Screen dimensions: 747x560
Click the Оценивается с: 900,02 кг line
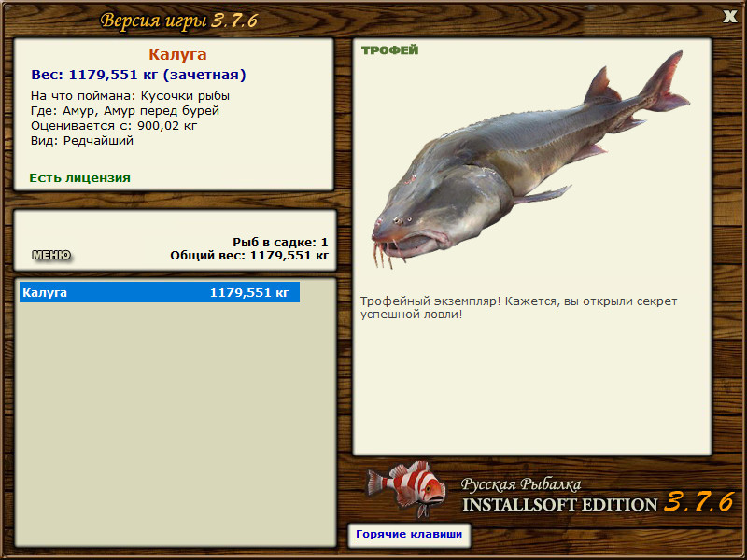(114, 126)
